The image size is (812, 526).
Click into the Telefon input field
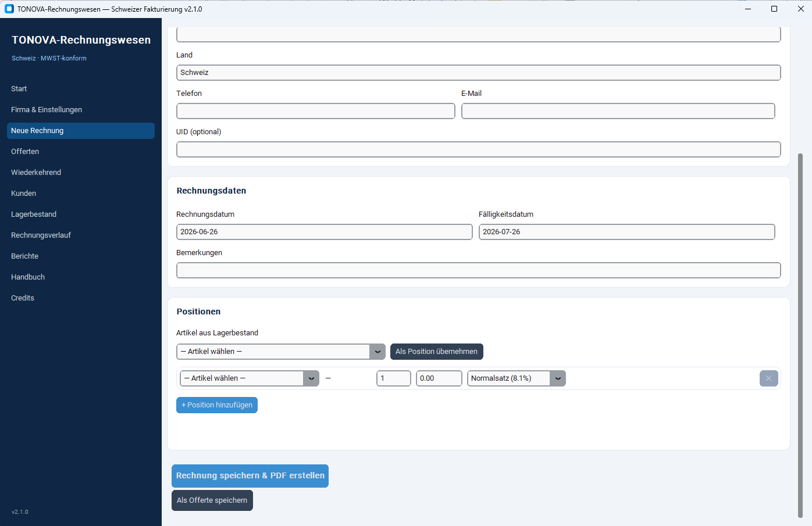tap(316, 111)
